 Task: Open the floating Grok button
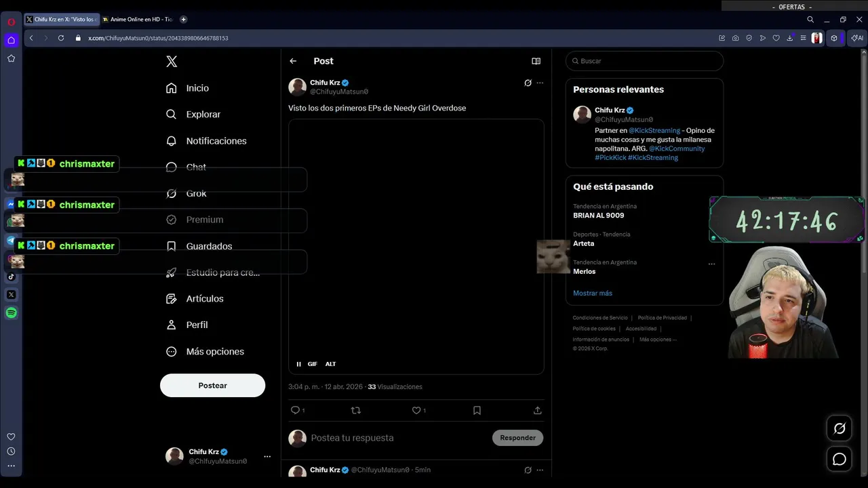(x=840, y=428)
